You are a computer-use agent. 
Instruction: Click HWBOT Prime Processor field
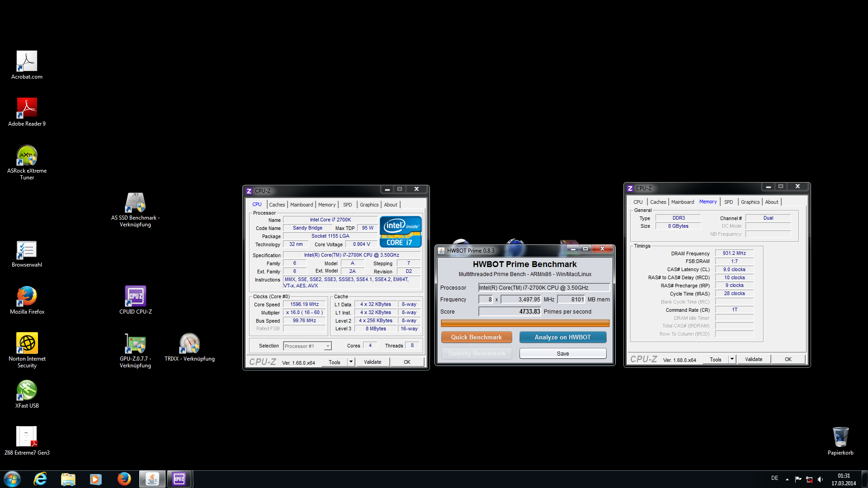pyautogui.click(x=544, y=287)
